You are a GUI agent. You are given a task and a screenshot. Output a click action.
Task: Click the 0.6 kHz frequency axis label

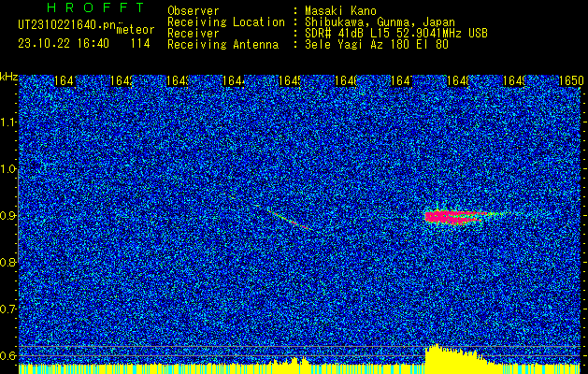8,355
